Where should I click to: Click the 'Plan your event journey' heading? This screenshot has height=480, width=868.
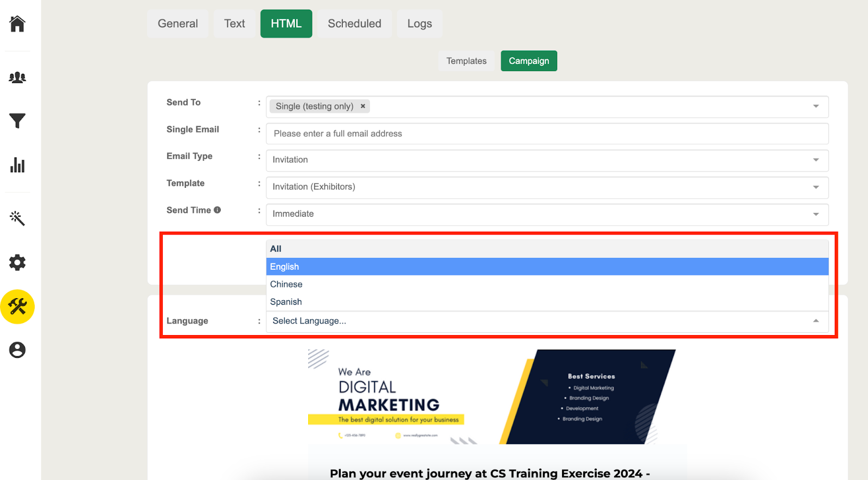pos(490,473)
